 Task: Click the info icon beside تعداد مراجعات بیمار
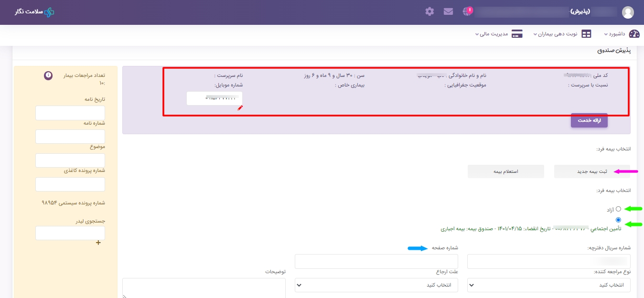click(x=48, y=75)
